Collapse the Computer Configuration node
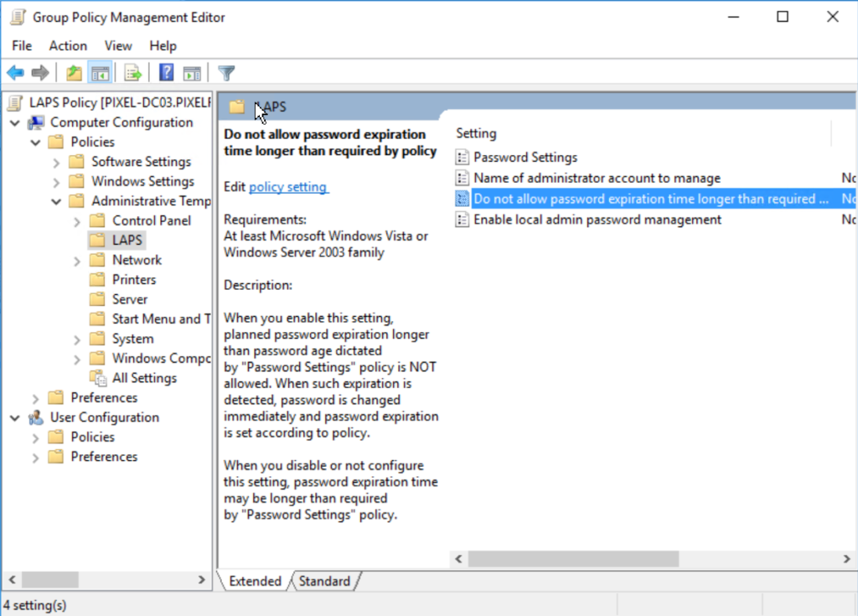Screen dimensions: 858x616 coord(15,122)
